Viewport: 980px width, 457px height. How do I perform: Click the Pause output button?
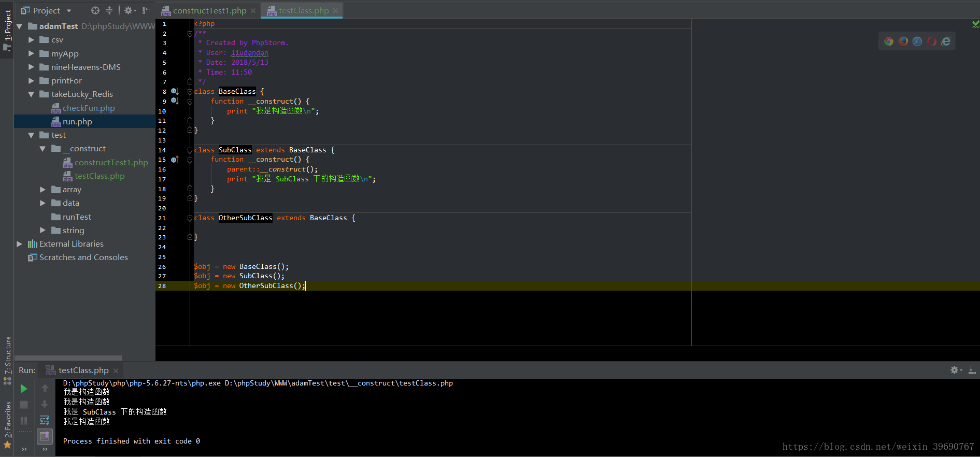click(x=24, y=421)
